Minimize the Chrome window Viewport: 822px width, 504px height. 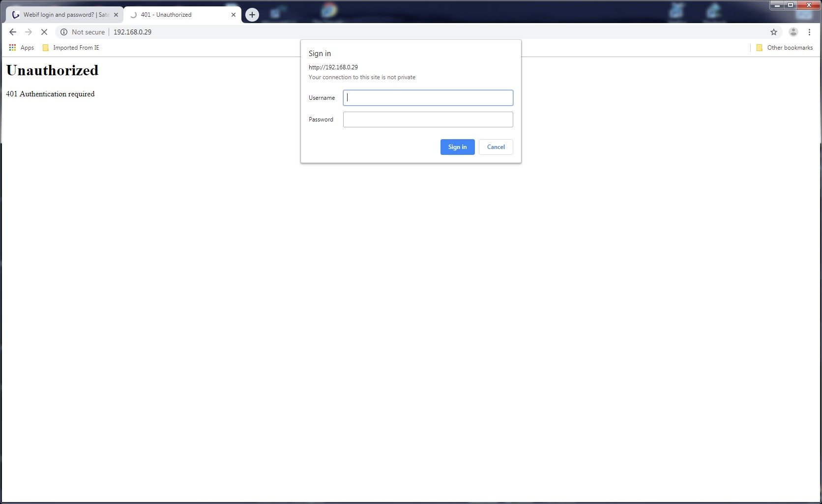[777, 5]
